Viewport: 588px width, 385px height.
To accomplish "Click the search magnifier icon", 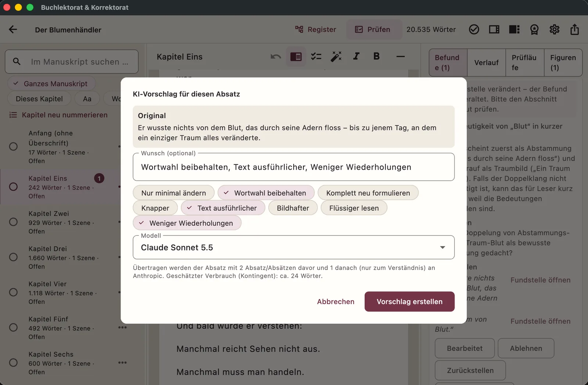I will (17, 61).
